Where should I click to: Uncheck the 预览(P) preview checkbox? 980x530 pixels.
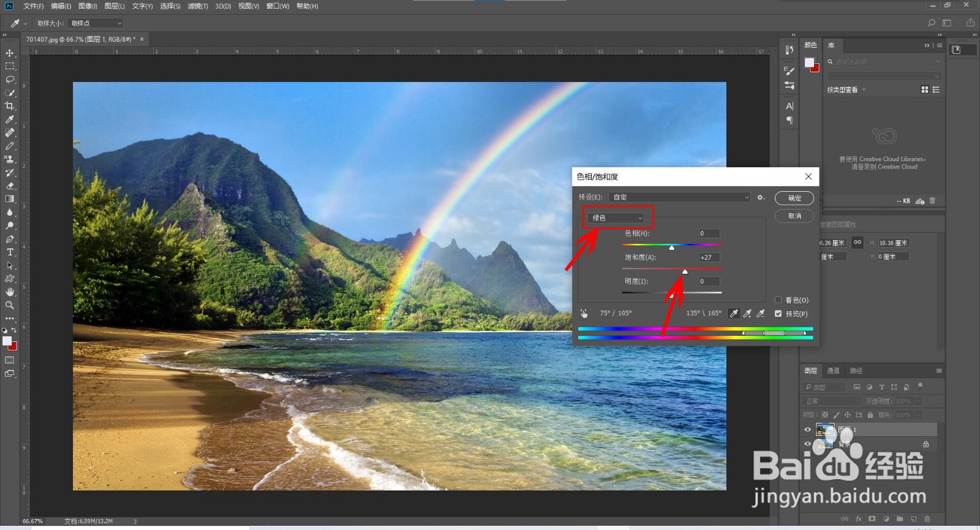pyautogui.click(x=778, y=314)
